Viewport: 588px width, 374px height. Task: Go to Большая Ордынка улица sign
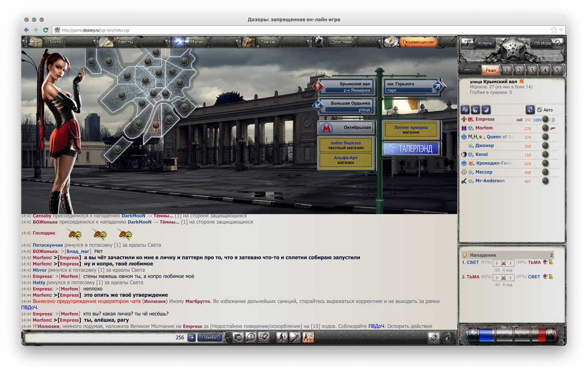(x=344, y=106)
